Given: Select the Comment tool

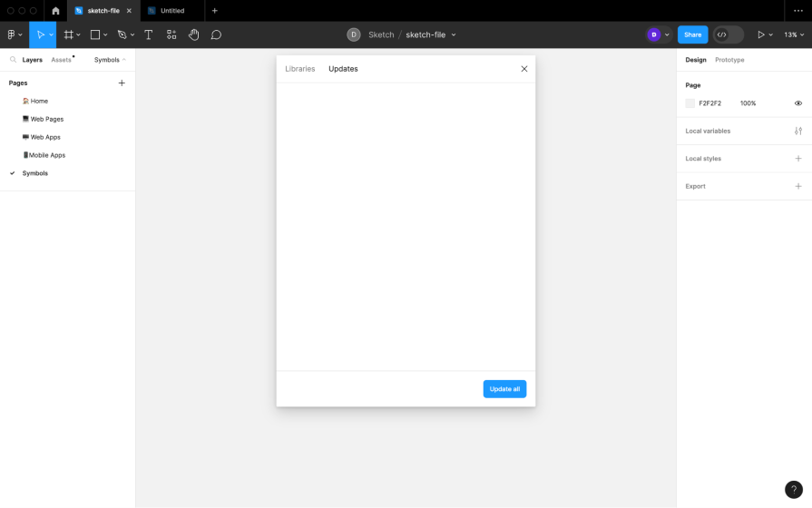Looking at the screenshot, I should click(216, 34).
